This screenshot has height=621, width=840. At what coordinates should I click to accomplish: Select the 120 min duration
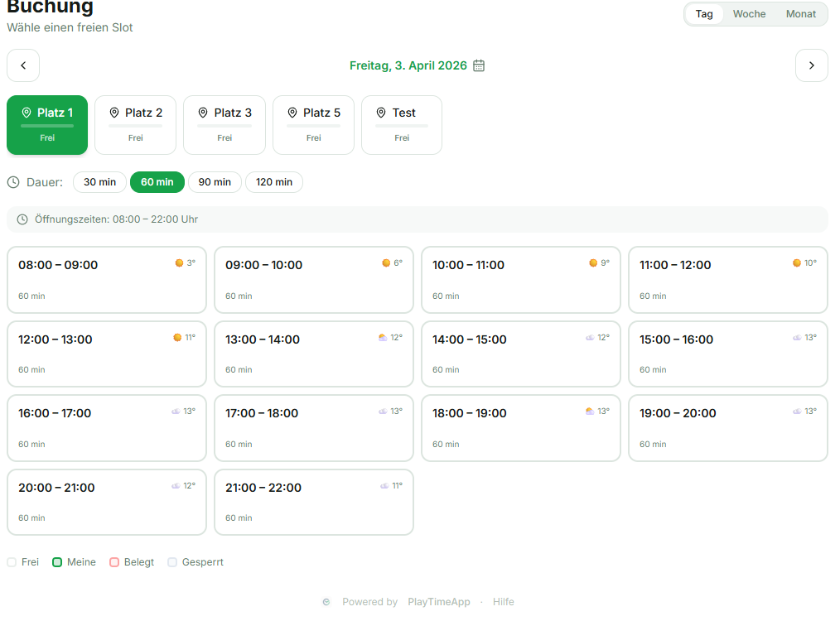coord(273,182)
